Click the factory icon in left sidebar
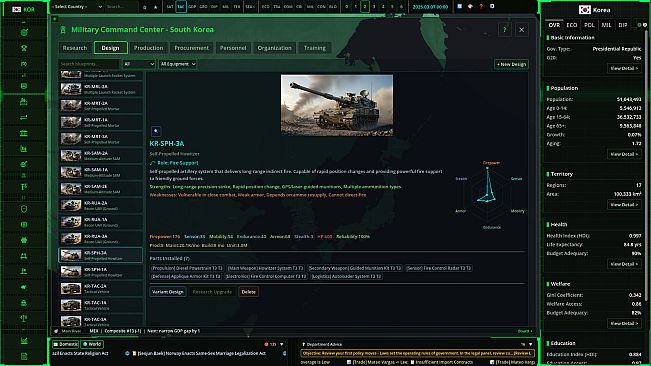The image size is (651, 366). click(24, 101)
